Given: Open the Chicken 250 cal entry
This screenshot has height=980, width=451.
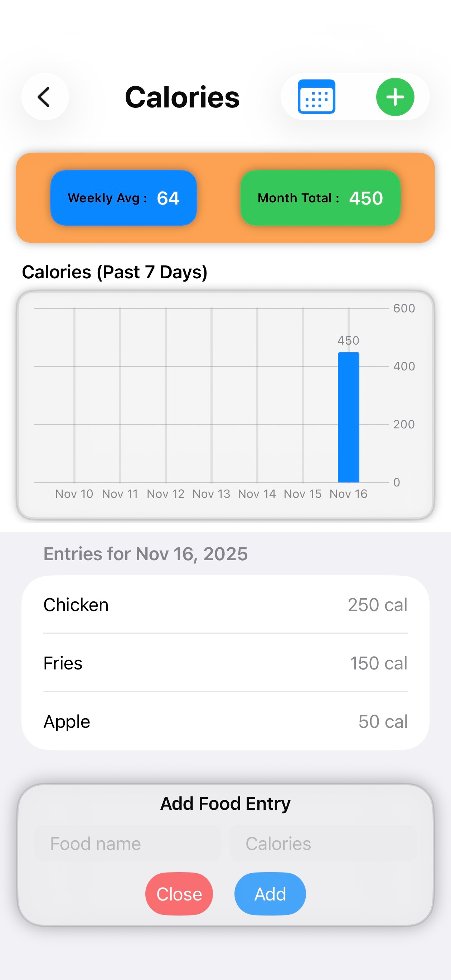Looking at the screenshot, I should [225, 605].
